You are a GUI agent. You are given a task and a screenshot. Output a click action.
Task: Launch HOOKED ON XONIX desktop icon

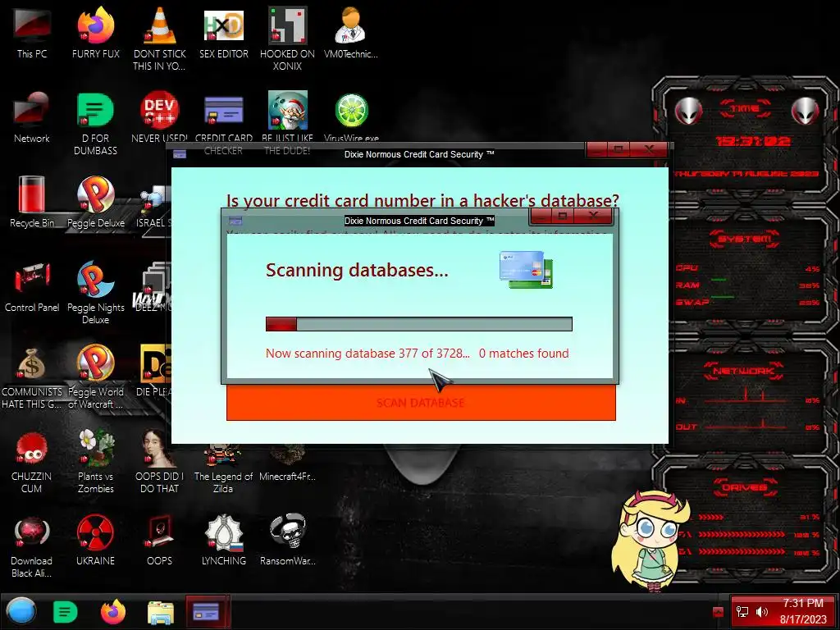click(x=288, y=38)
